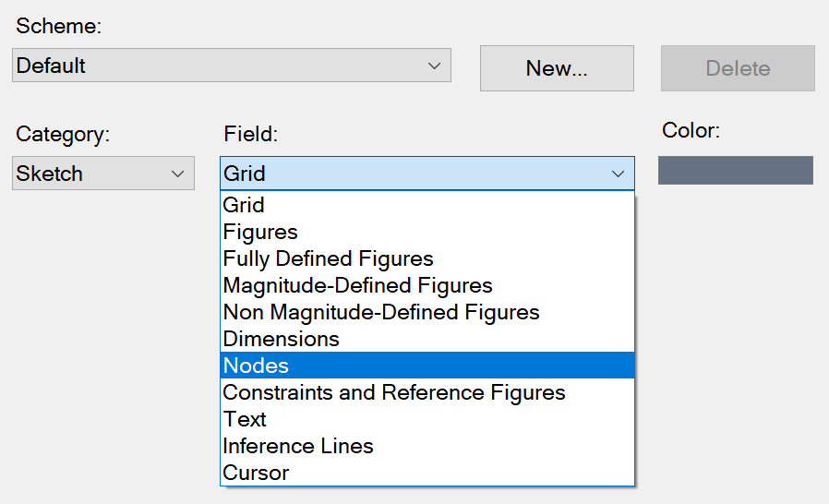Select the Text field option
Image resolution: width=829 pixels, height=504 pixels.
point(245,419)
